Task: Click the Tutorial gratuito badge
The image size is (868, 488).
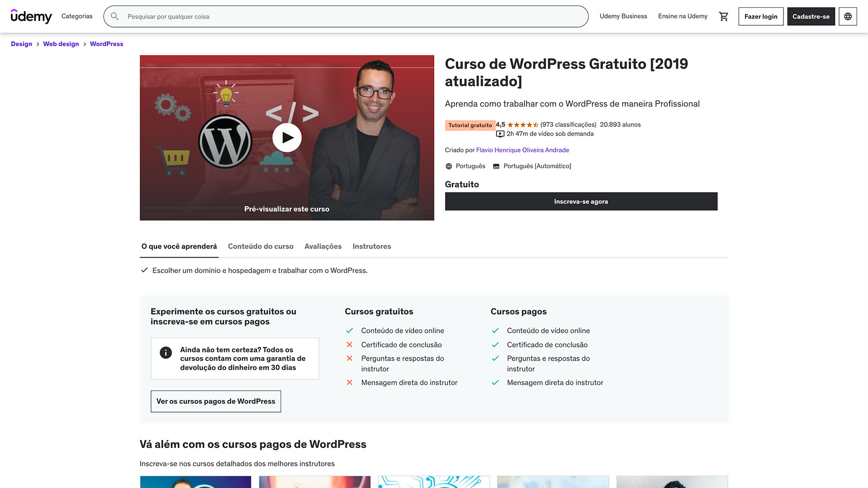Action: (470, 126)
